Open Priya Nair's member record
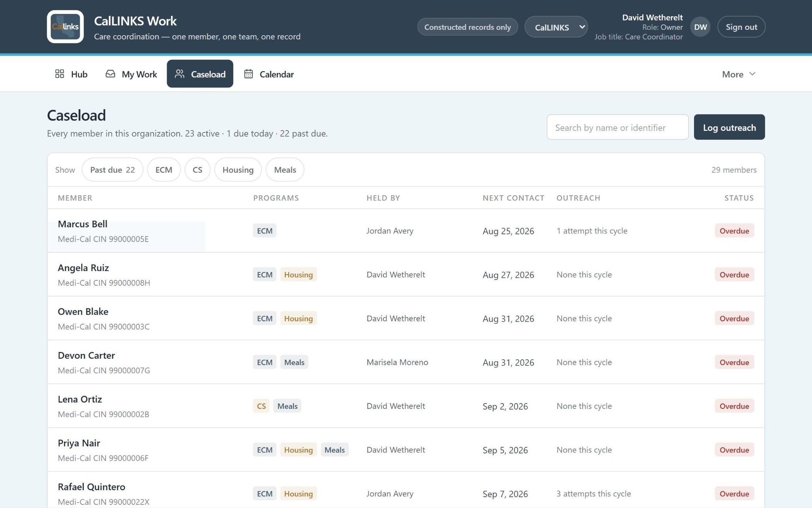 79,443
